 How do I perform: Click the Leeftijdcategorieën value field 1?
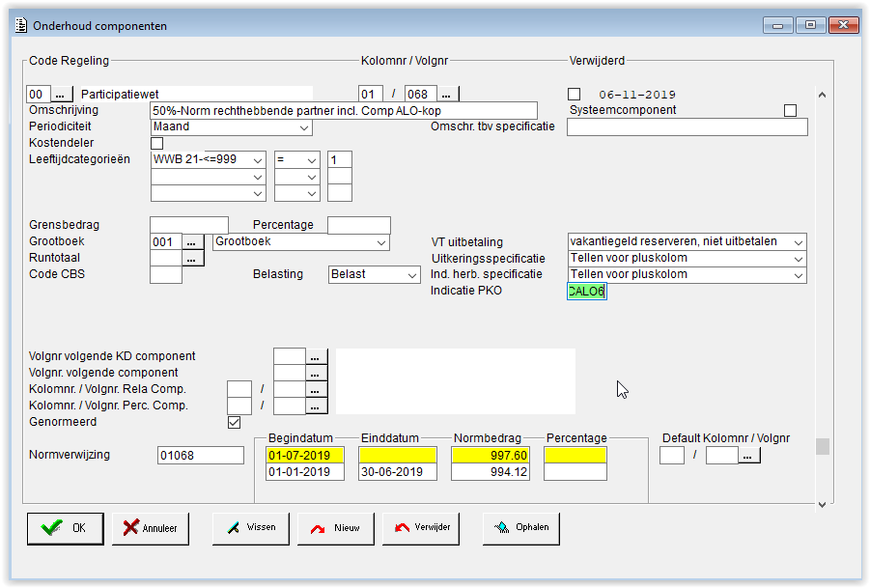(x=340, y=159)
